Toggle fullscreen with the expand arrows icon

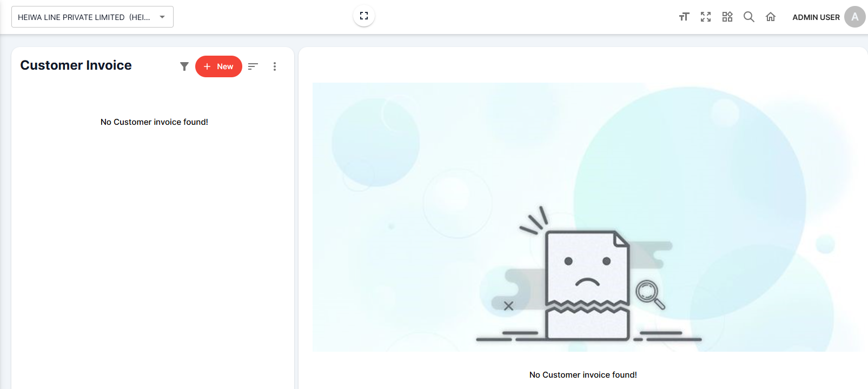(706, 17)
